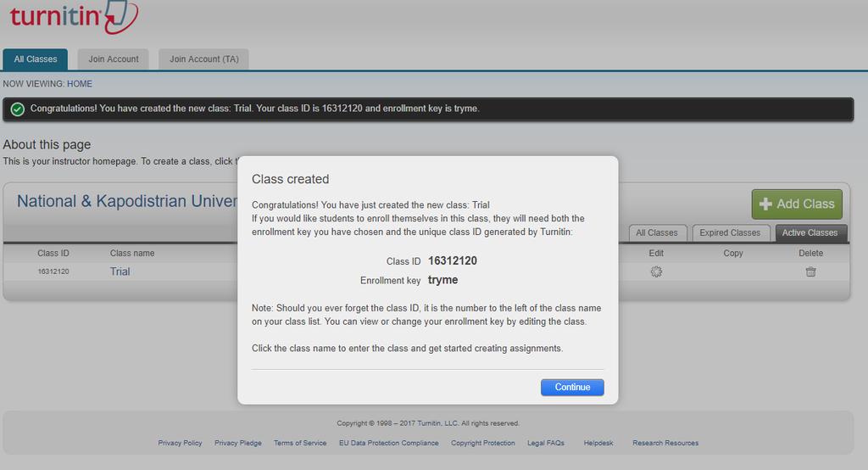Select the Expired Classes filter tab
The image size is (868, 470).
click(x=730, y=232)
